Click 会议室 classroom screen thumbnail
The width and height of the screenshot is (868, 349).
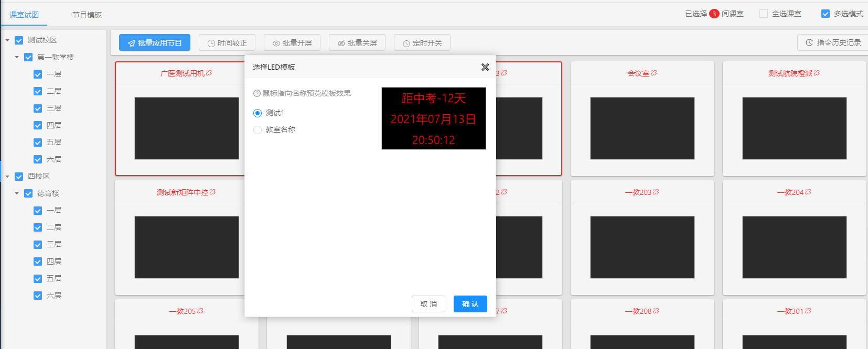click(x=642, y=128)
